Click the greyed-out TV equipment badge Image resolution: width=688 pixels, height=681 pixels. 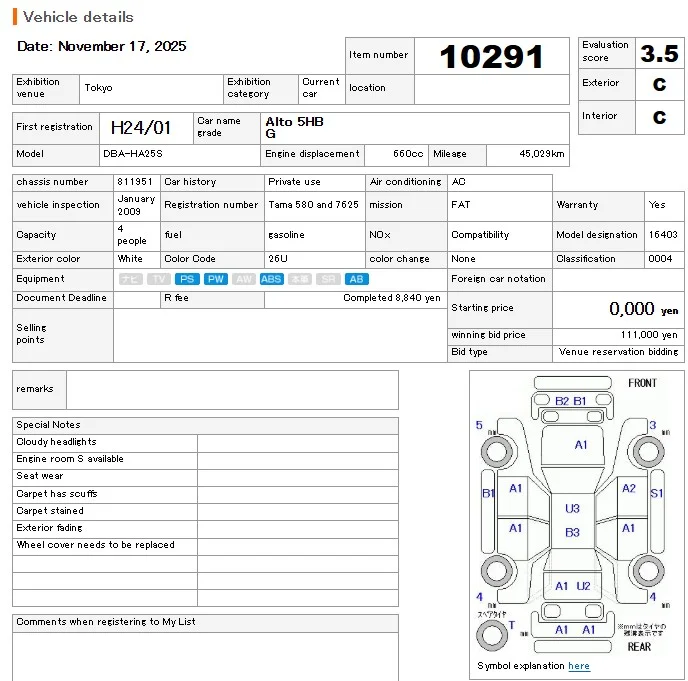pos(158,279)
